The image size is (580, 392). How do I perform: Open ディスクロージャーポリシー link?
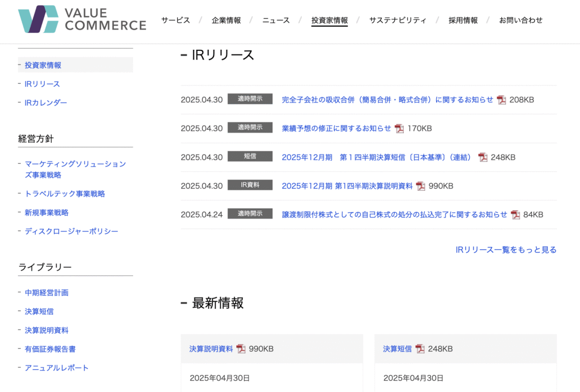pos(71,231)
